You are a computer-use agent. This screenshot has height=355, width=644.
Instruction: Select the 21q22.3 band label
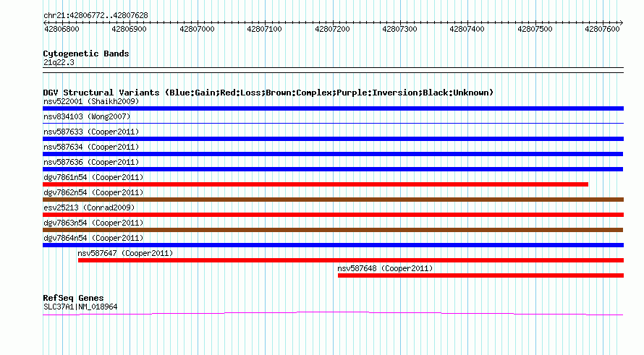point(59,62)
